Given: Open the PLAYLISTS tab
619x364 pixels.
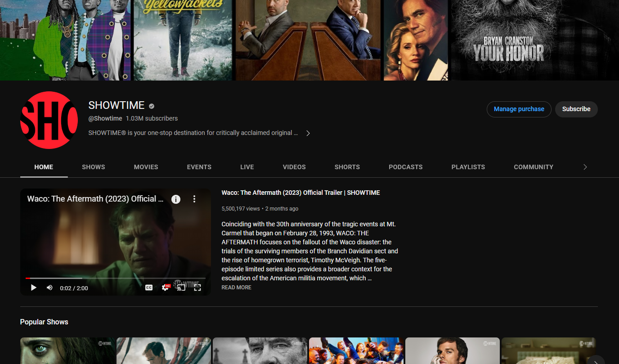Looking at the screenshot, I should point(468,167).
